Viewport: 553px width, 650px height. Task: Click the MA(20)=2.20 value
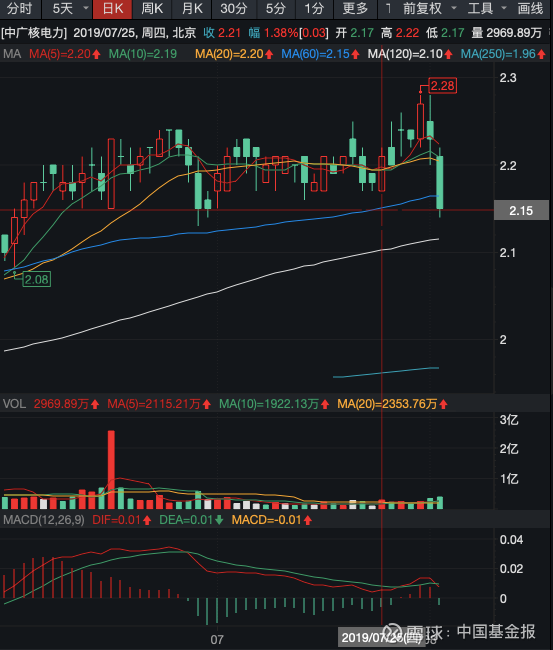coord(234,54)
